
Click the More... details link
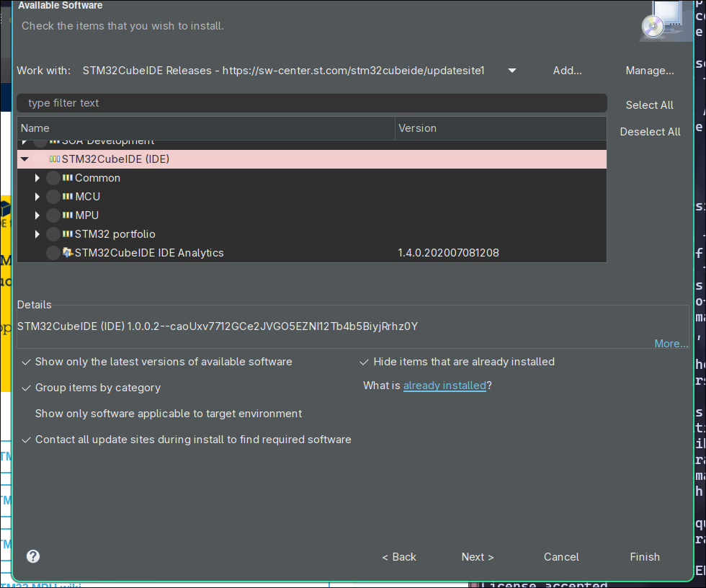(x=671, y=343)
